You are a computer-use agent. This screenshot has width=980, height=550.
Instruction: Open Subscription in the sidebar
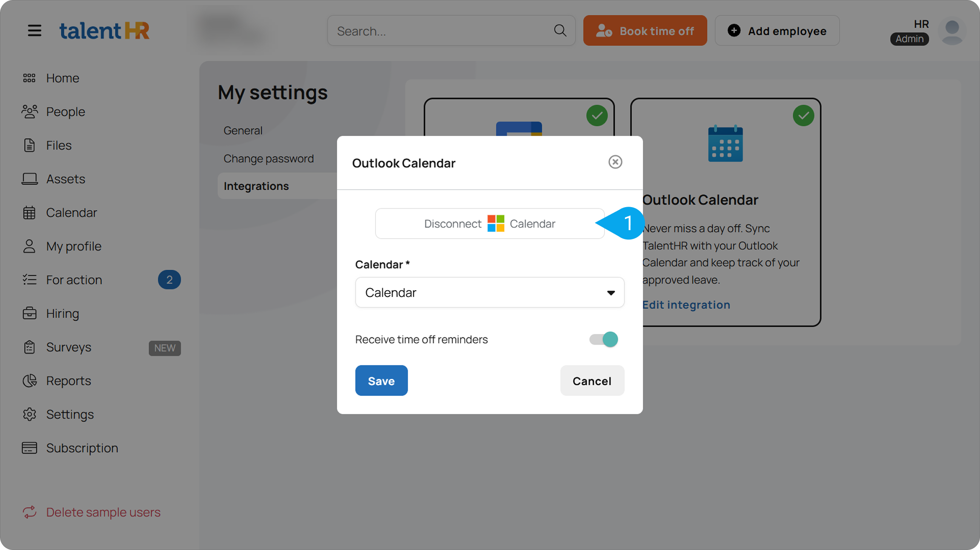pyautogui.click(x=82, y=448)
